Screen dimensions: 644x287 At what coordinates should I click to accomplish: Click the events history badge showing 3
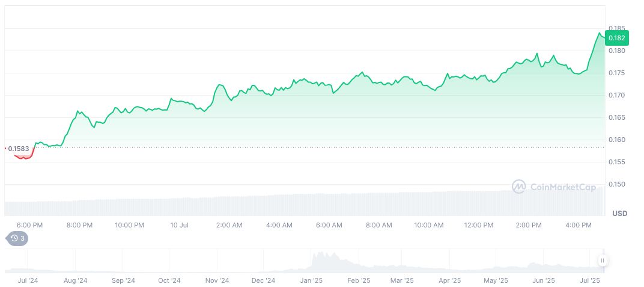click(18, 238)
